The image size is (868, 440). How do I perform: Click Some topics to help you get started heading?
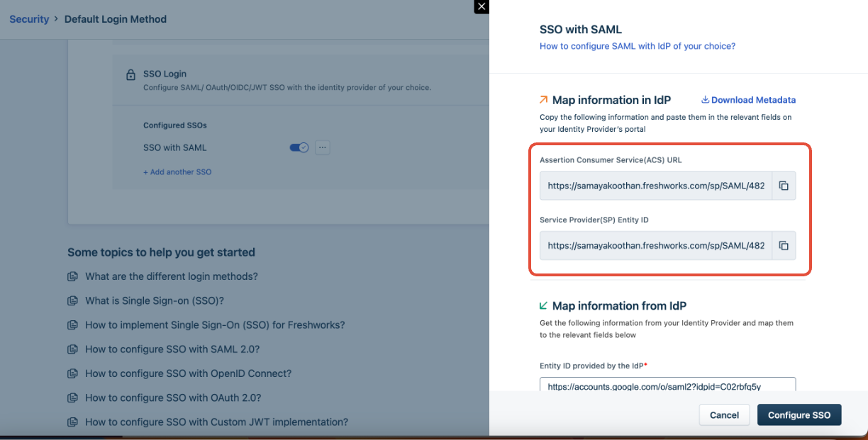[x=161, y=252]
